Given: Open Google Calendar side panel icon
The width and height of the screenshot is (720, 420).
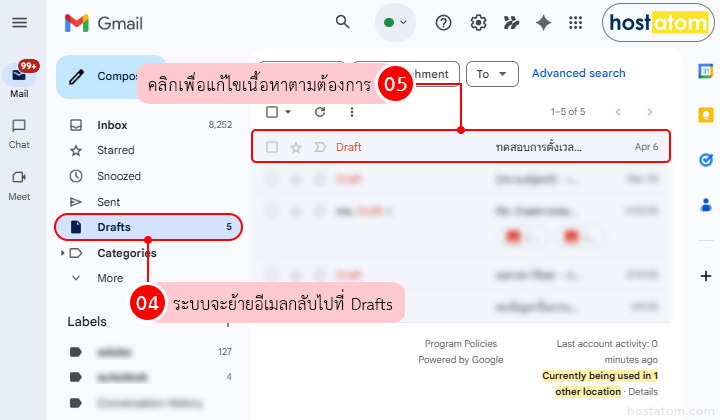Looking at the screenshot, I should click(x=705, y=71).
